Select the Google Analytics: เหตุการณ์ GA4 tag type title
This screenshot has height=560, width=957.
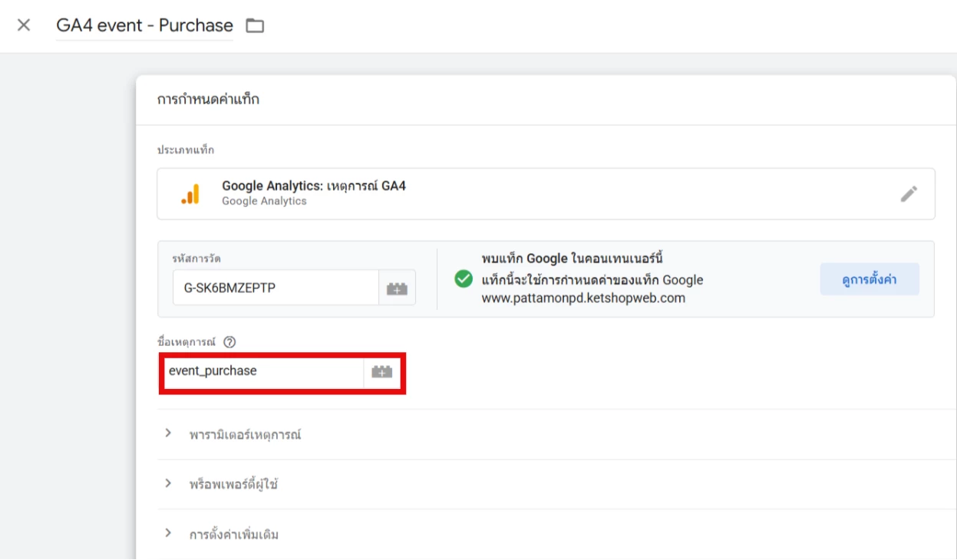[x=313, y=186]
